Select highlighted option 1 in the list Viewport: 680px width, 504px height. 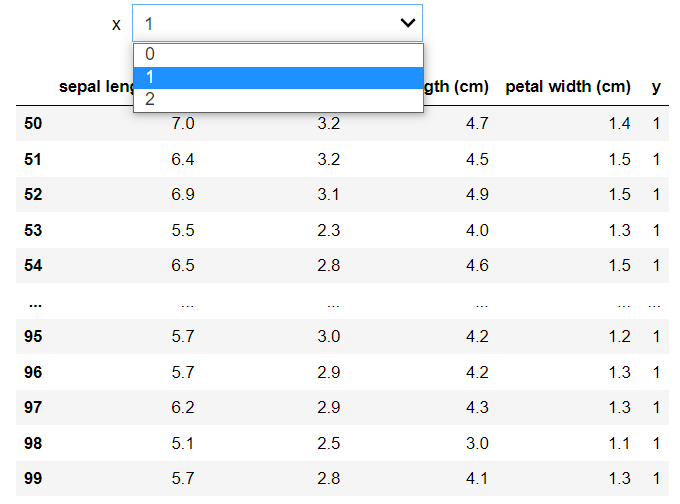click(x=278, y=77)
